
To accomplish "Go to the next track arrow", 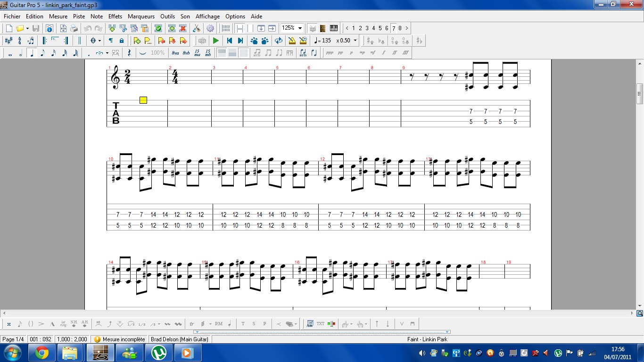I will click(407, 28).
